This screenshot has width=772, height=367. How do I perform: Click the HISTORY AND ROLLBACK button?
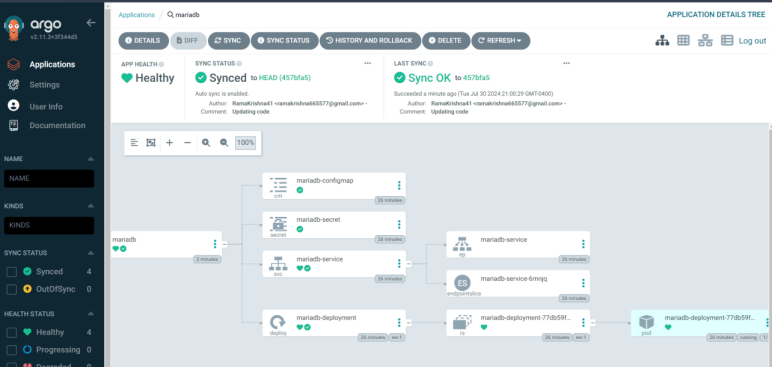click(x=370, y=41)
